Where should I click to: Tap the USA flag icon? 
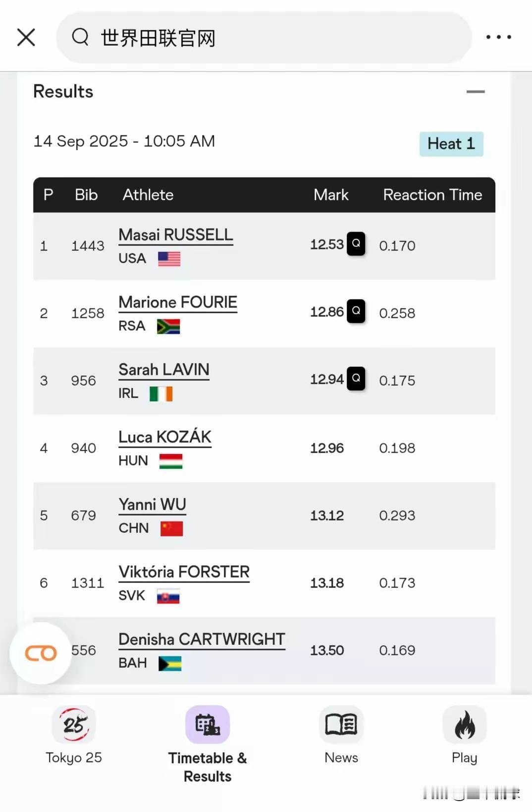coord(169,259)
